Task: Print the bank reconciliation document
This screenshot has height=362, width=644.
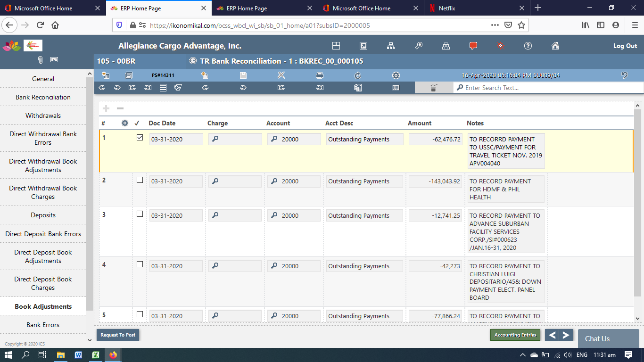Action: [x=320, y=75]
